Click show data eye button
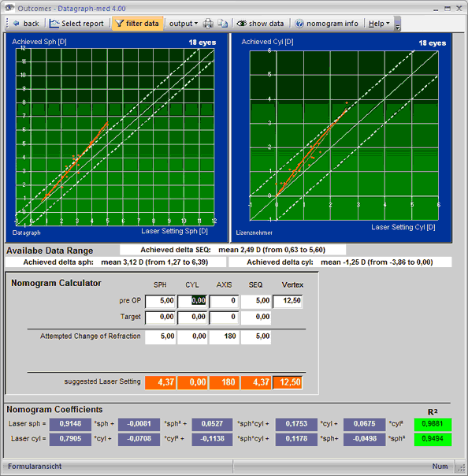The height and width of the screenshot is (476, 468). (x=261, y=24)
